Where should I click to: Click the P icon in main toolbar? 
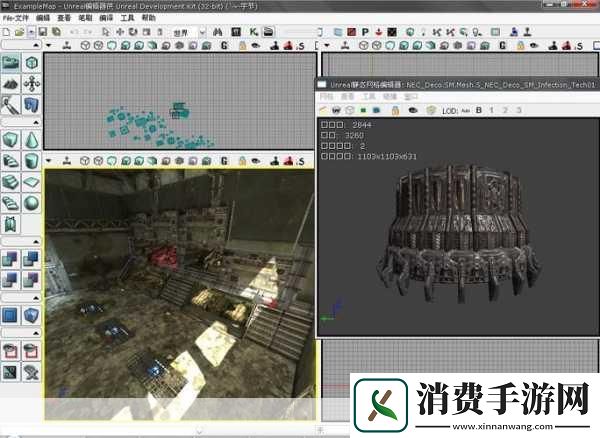[365, 32]
